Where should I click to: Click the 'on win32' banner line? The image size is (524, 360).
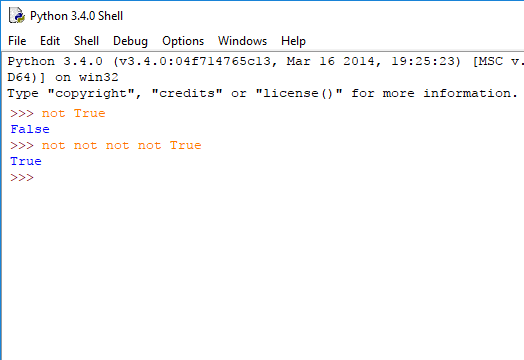63,78
